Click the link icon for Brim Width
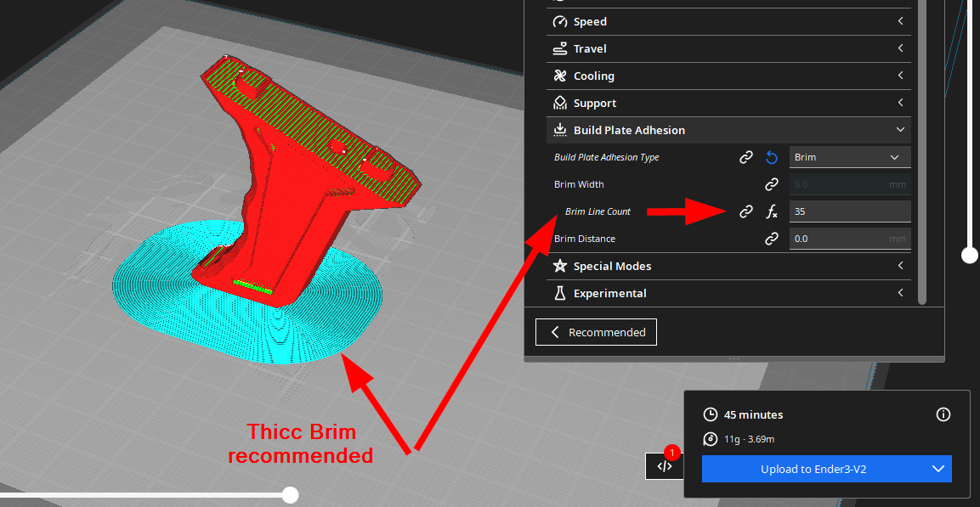The height and width of the screenshot is (507, 980). [x=772, y=184]
